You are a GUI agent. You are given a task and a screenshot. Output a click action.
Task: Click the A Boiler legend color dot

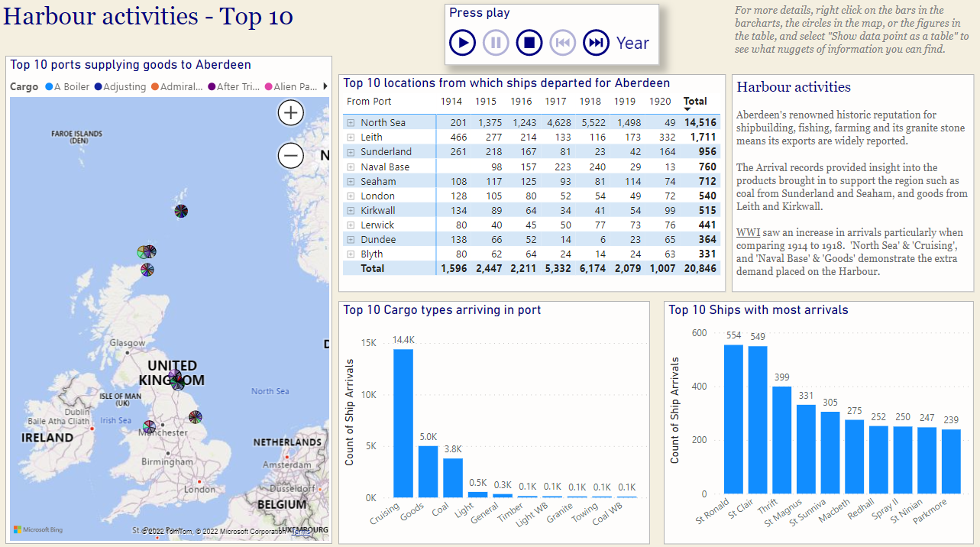point(49,87)
